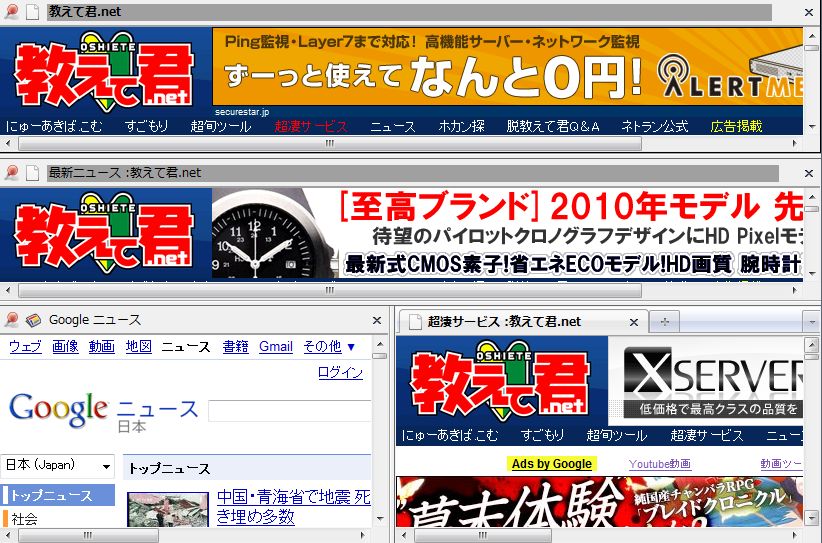Open 超凄サービス menu item in bottom-right pane
Viewport: 822px width, 543px height.
[707, 436]
